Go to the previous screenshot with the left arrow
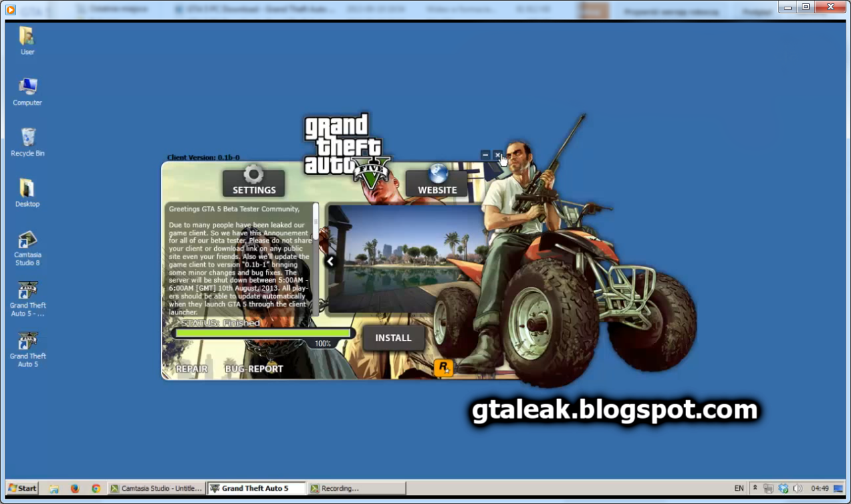 point(330,261)
